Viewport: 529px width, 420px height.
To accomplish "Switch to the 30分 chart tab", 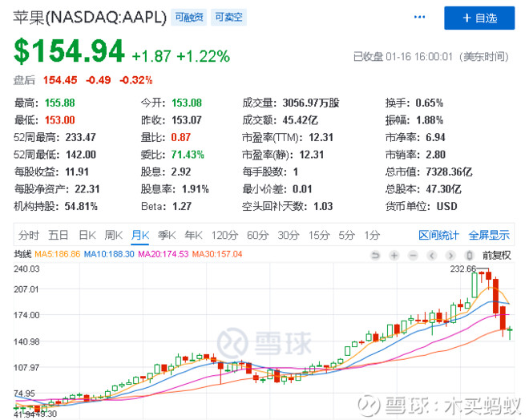I will (289, 235).
